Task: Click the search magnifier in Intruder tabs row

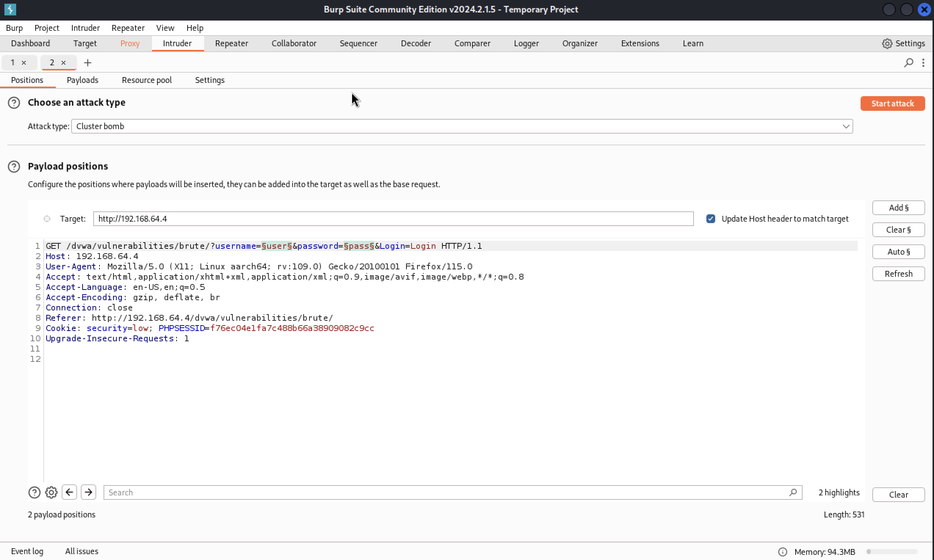Action: pos(908,63)
